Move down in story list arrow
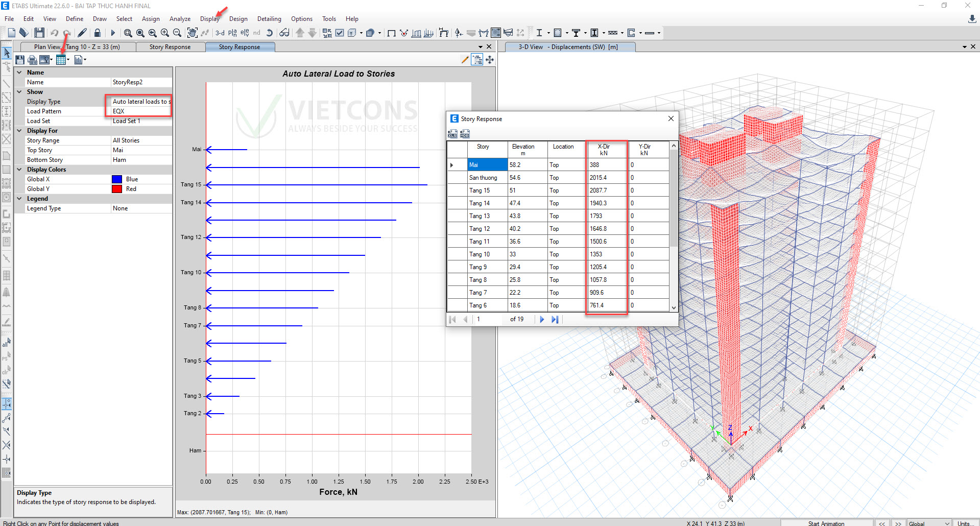The height and width of the screenshot is (526, 980). point(313,33)
